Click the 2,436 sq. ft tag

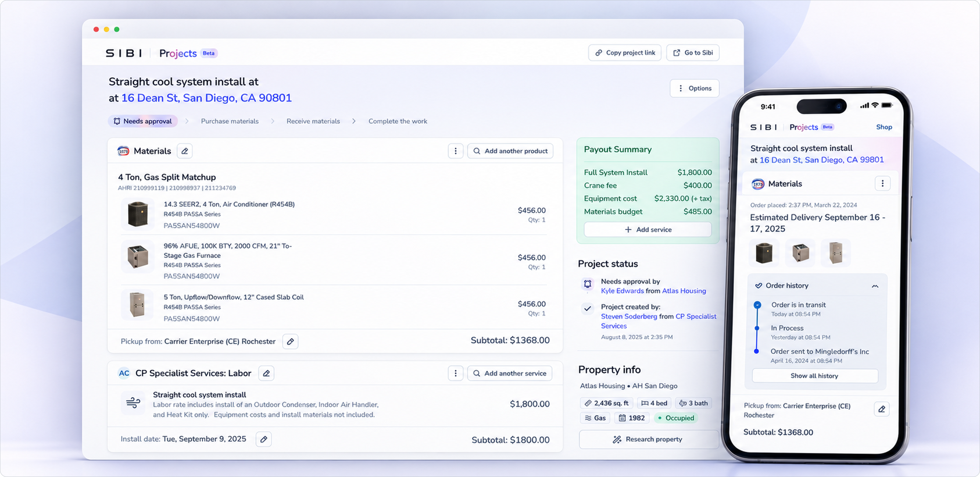607,403
